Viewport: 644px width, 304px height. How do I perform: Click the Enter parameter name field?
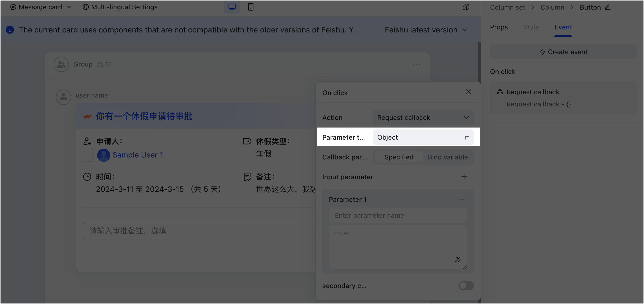point(398,215)
